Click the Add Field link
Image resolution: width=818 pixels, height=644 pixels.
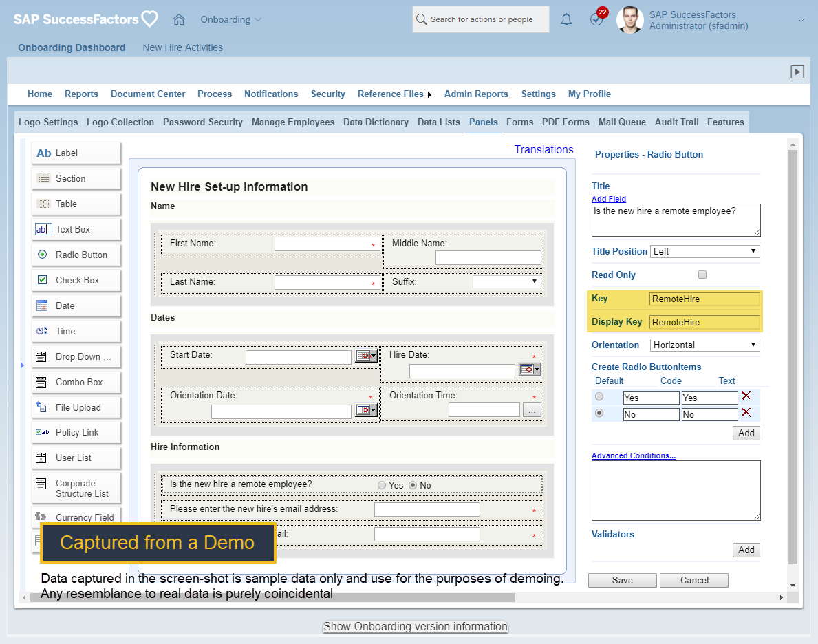pos(608,199)
